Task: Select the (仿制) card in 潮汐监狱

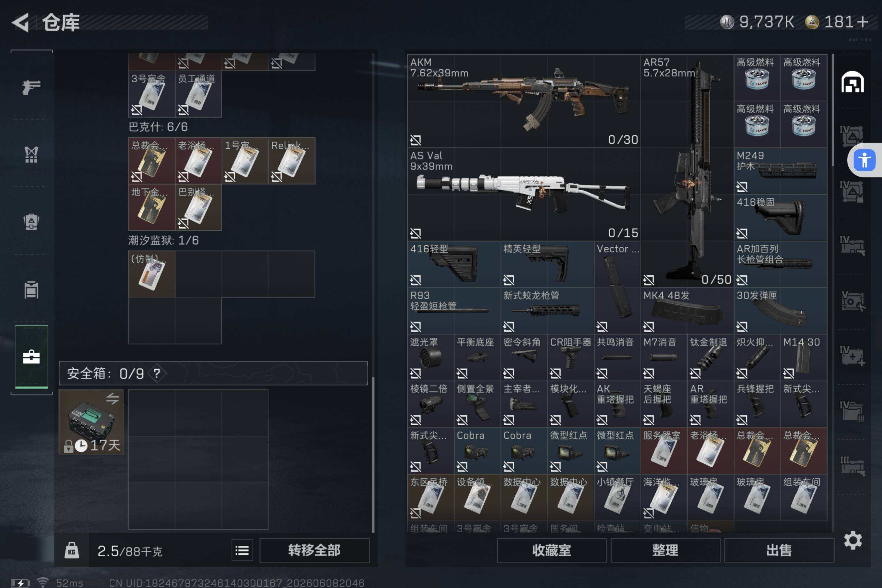Action: point(152,274)
